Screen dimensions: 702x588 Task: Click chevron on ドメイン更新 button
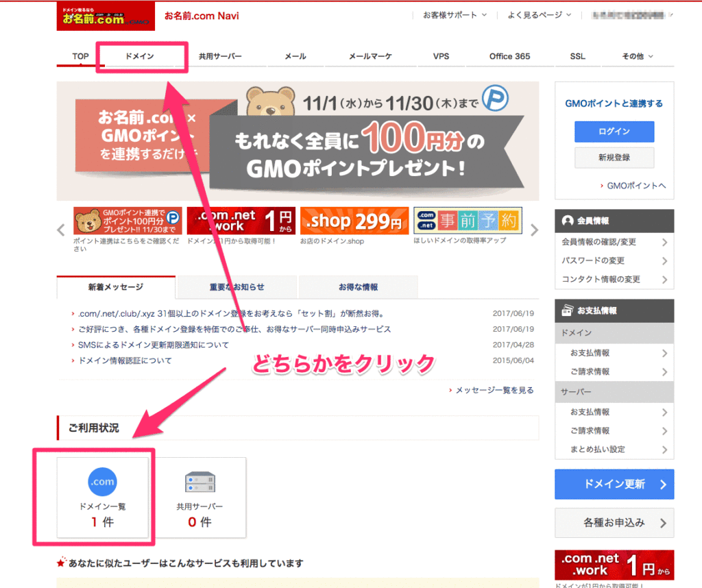663,485
